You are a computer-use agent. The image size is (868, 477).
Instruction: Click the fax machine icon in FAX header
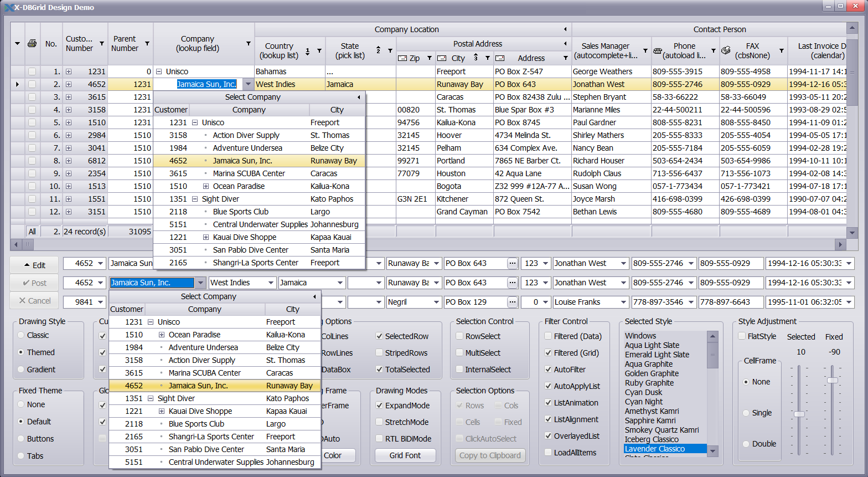click(x=726, y=50)
